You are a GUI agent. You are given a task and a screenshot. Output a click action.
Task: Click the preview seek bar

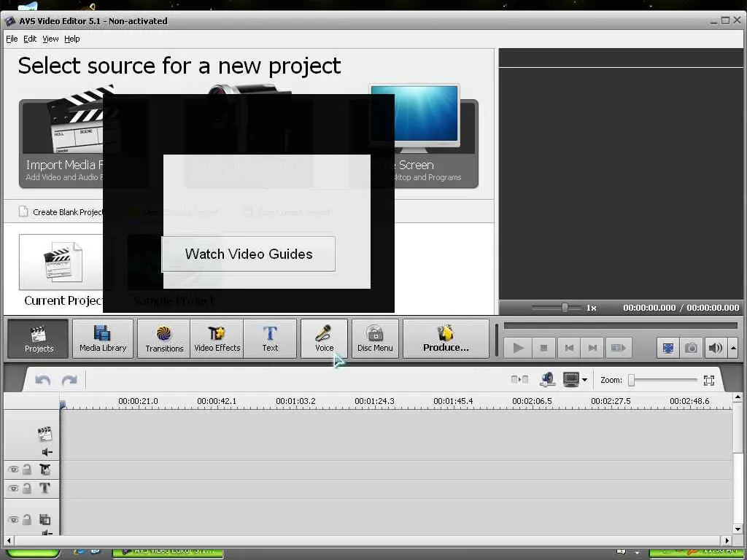tap(620, 326)
